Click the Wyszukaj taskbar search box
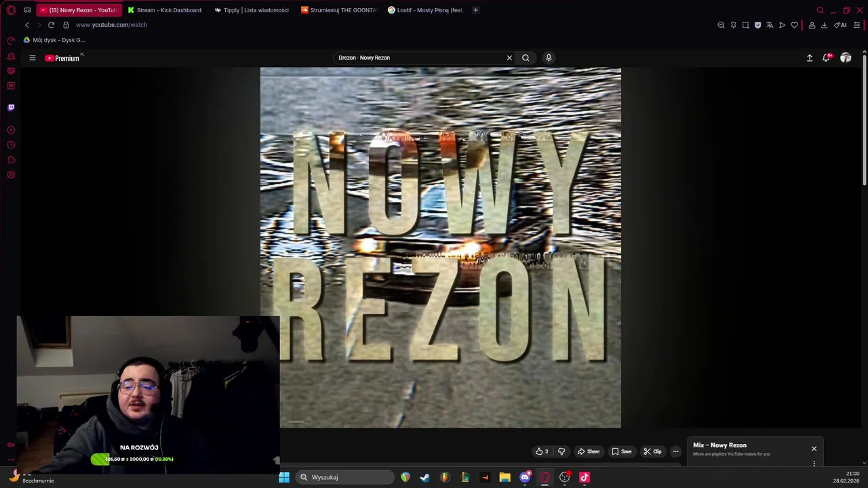Viewport: 868px width, 488px height. click(344, 477)
